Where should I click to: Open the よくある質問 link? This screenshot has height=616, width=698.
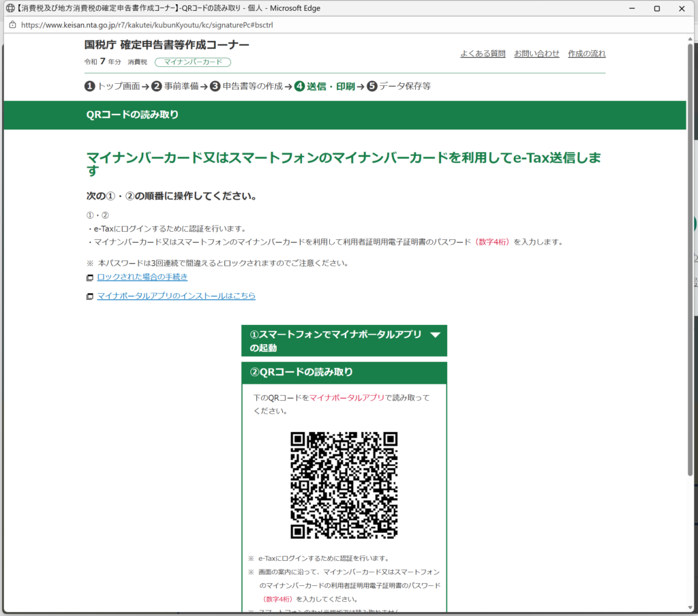click(x=483, y=54)
